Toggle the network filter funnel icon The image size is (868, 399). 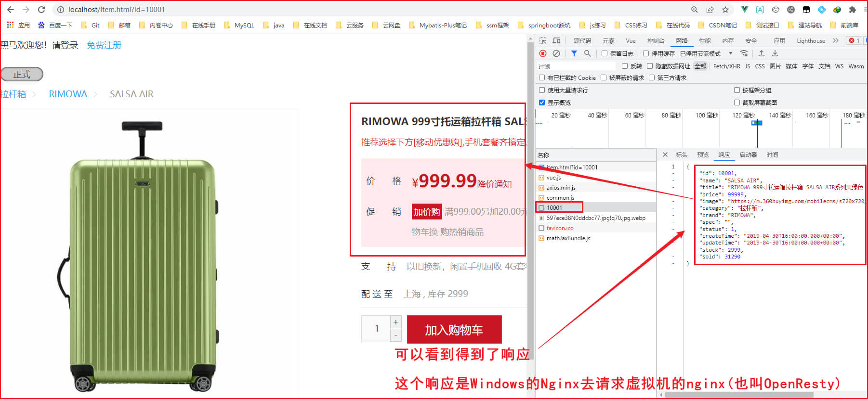point(574,53)
